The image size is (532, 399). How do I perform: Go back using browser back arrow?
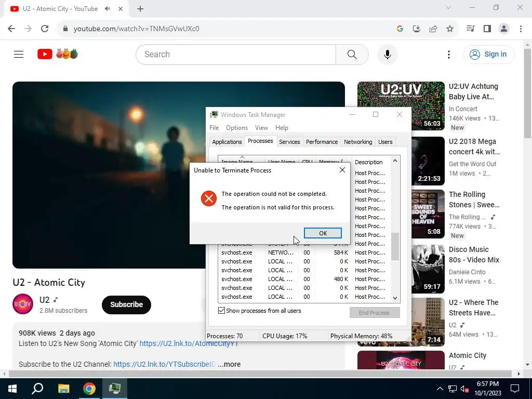(x=11, y=29)
